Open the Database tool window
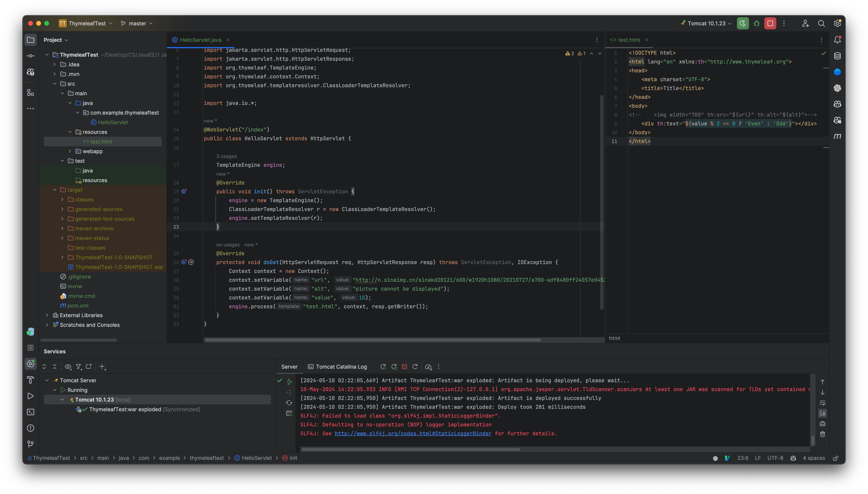The width and height of the screenshot is (868, 494). (837, 56)
